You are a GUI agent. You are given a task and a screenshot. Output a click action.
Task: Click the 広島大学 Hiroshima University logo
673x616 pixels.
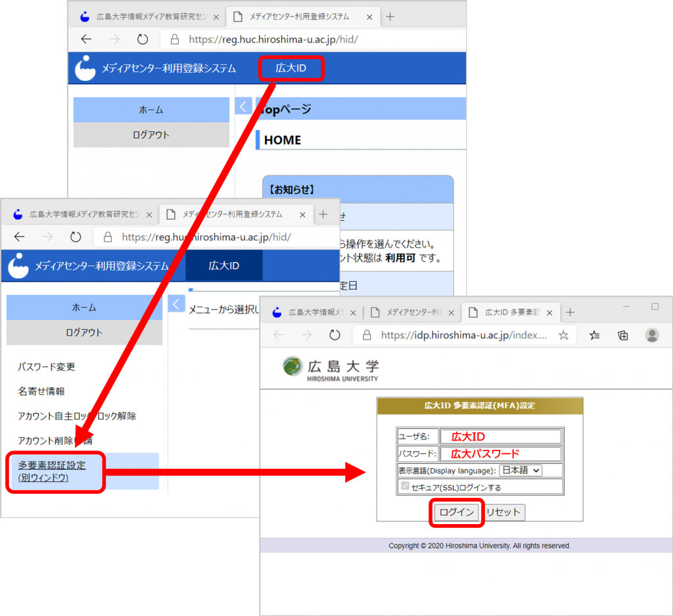tap(331, 368)
